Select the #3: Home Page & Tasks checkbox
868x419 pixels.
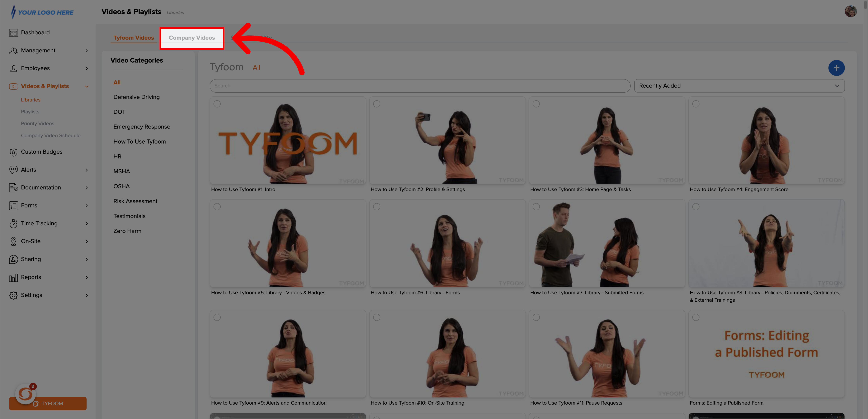[x=536, y=104]
